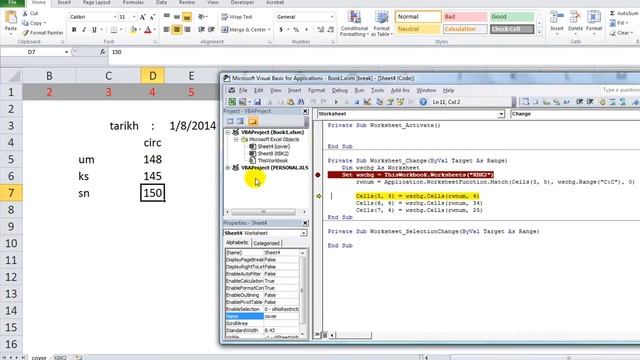
Task: Click View Microsoft Excel icon in VBA toolbar
Action: pyautogui.click(x=232, y=102)
